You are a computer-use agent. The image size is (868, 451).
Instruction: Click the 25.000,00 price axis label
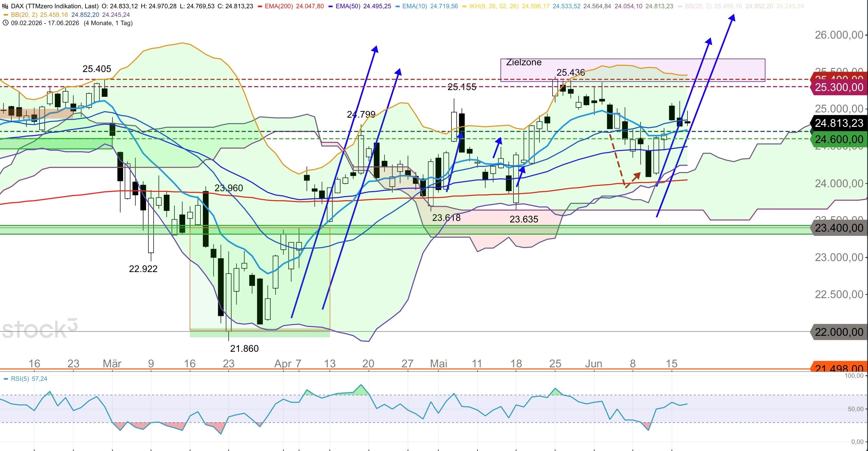[x=839, y=109]
